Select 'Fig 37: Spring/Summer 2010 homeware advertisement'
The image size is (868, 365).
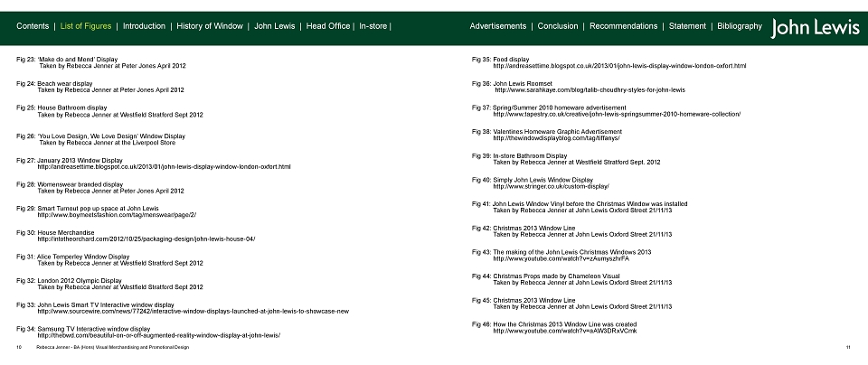pos(549,108)
